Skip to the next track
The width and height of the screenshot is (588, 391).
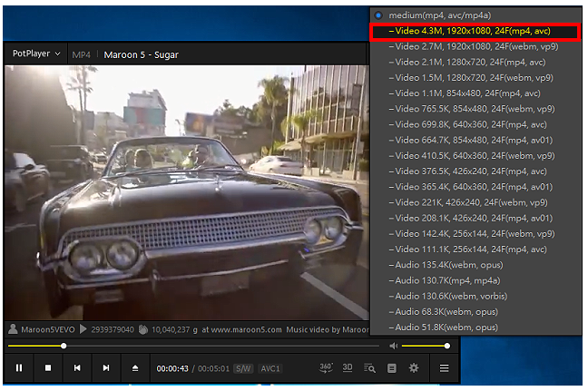point(106,367)
